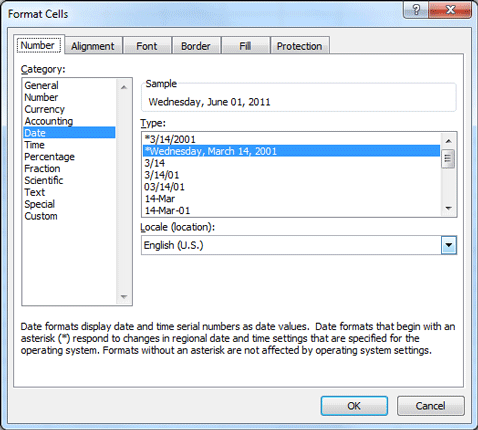Select the Currency category
The height and width of the screenshot is (430, 478).
click(x=45, y=109)
